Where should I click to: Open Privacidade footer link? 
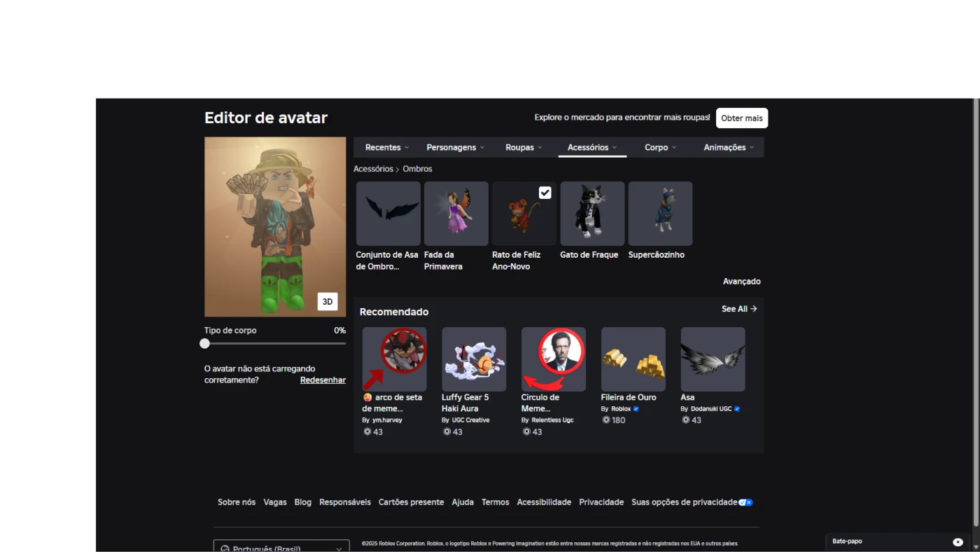601,502
